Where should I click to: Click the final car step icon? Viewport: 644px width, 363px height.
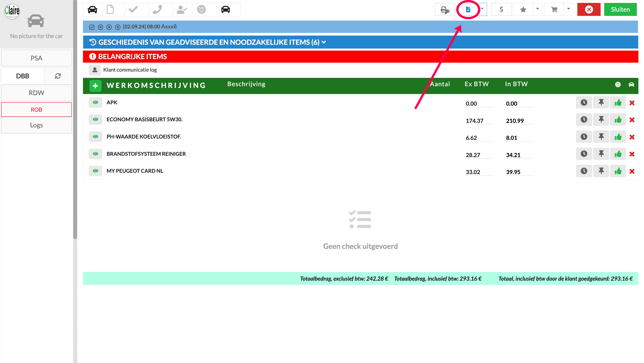coord(225,9)
